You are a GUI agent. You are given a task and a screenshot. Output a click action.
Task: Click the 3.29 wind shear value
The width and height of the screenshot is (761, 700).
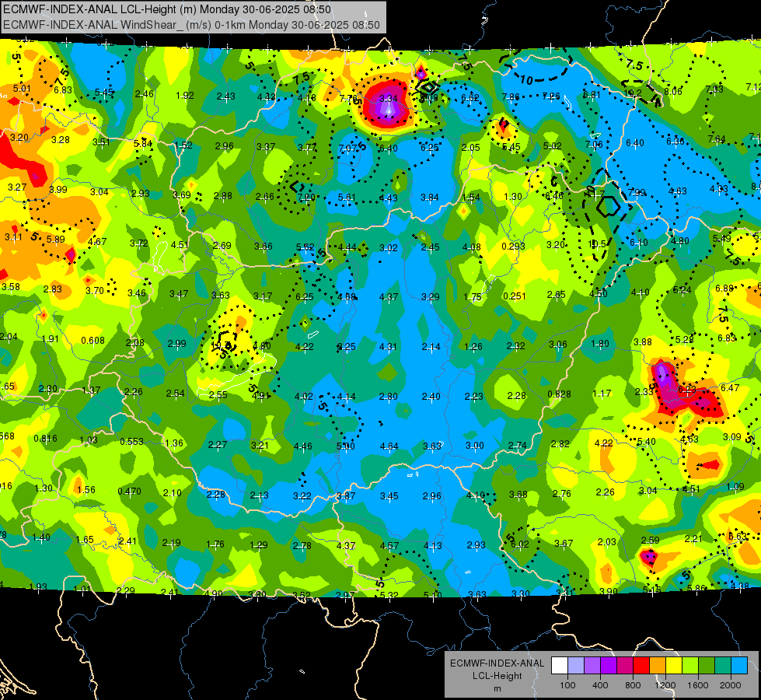pos(431,297)
